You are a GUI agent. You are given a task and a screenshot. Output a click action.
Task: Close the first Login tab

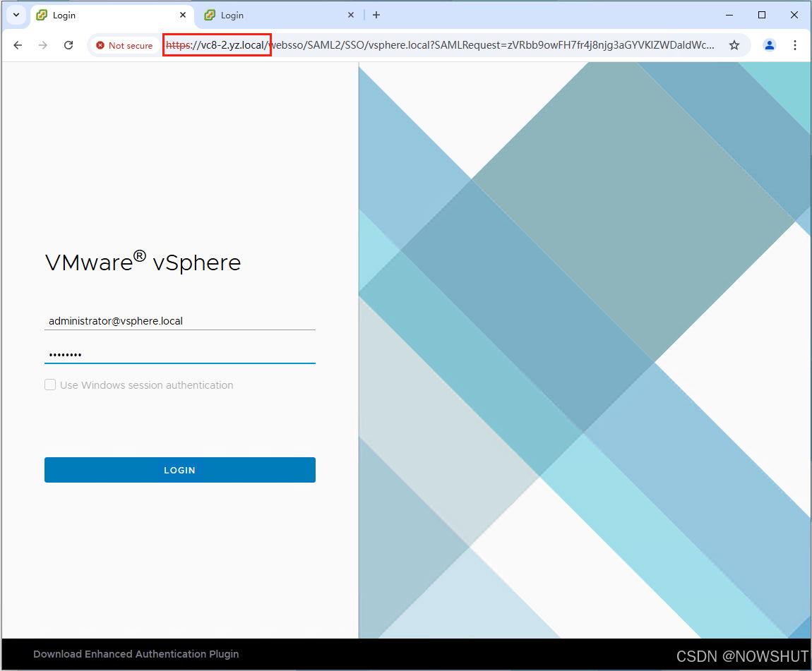pyautogui.click(x=183, y=15)
